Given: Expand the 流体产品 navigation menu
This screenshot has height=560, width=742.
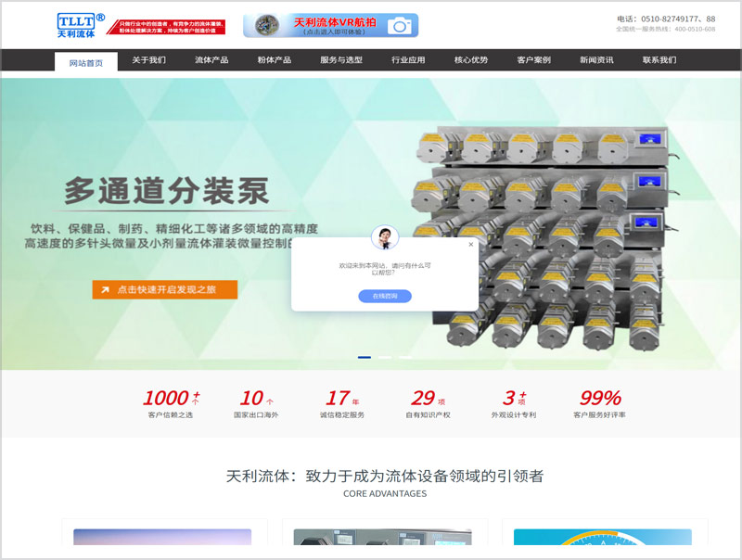Looking at the screenshot, I should point(211,60).
